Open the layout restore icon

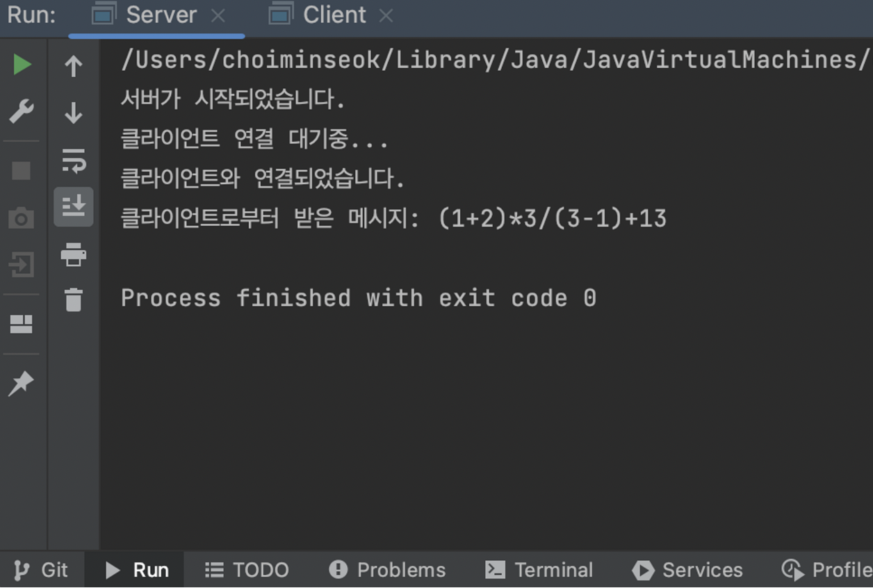22,324
